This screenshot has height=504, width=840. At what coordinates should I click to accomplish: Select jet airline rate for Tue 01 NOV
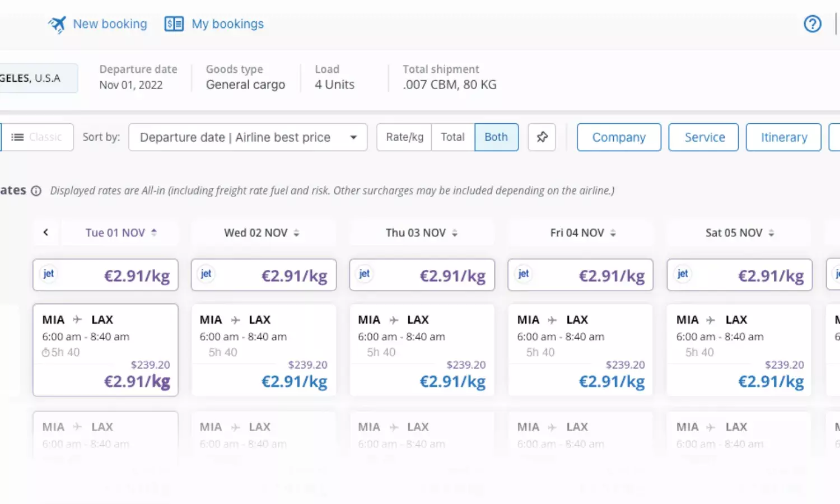[105, 275]
